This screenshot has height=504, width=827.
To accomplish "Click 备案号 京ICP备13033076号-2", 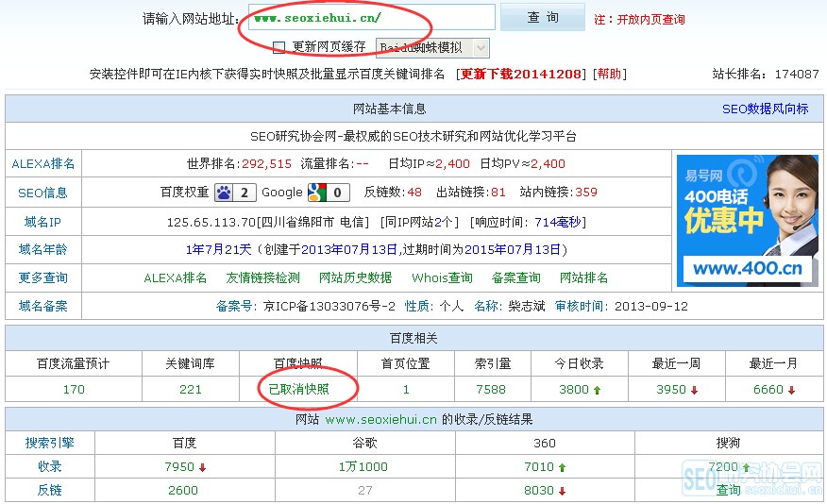I will pos(329,307).
